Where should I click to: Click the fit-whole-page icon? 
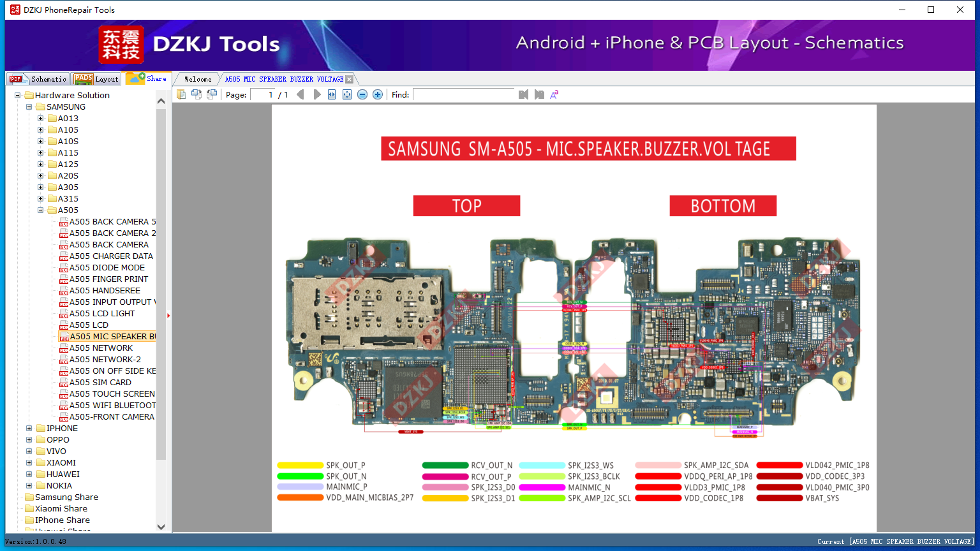pyautogui.click(x=347, y=94)
